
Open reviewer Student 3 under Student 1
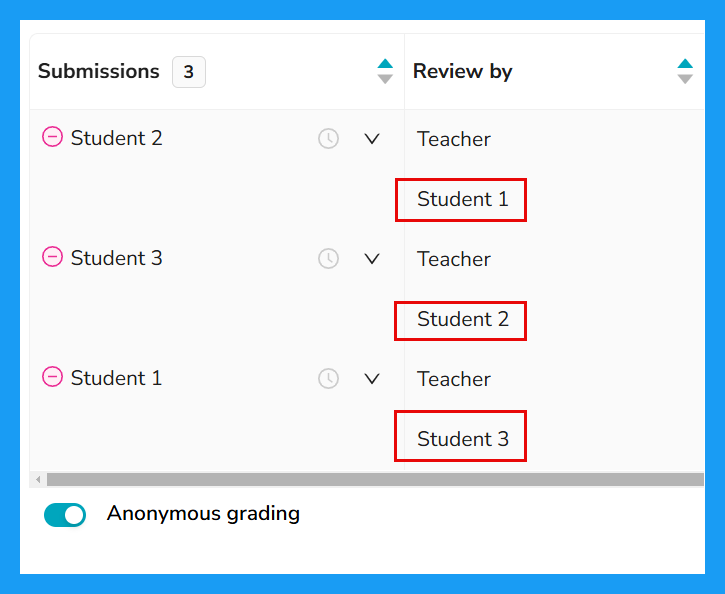point(462,439)
